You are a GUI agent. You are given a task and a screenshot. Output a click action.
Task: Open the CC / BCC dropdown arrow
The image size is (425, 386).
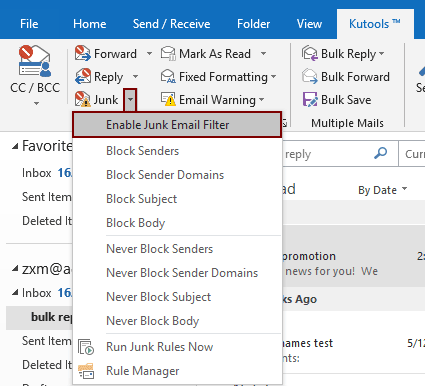tap(36, 104)
